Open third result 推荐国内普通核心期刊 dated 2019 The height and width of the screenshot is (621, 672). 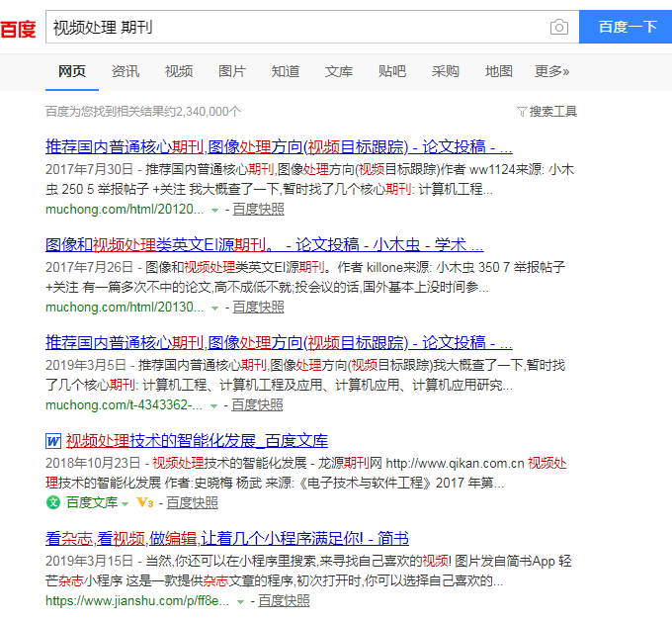click(x=279, y=343)
